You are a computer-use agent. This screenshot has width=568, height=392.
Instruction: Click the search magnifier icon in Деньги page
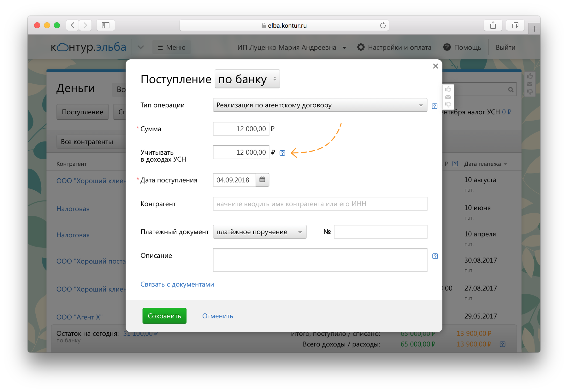(x=510, y=90)
